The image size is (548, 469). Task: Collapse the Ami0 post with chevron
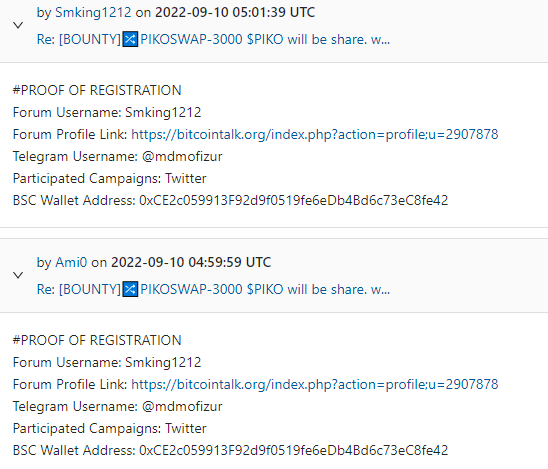tap(18, 275)
